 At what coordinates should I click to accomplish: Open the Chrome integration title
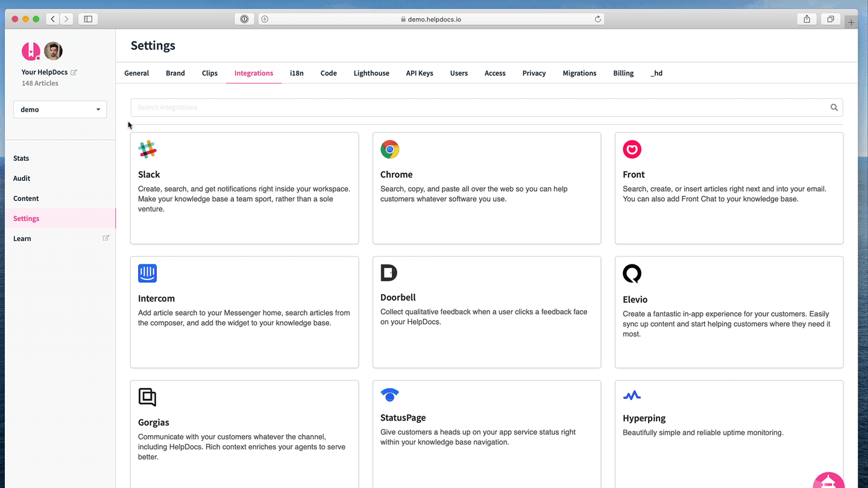tap(397, 175)
